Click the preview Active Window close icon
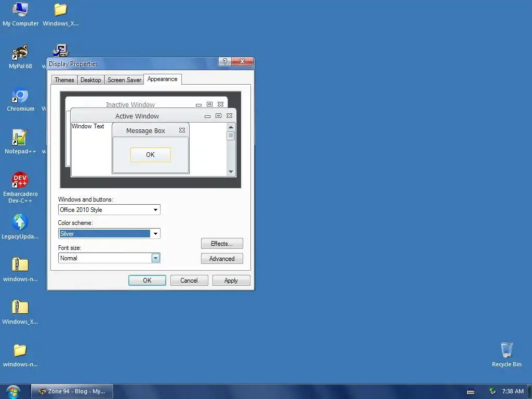532x399 pixels. 229,116
